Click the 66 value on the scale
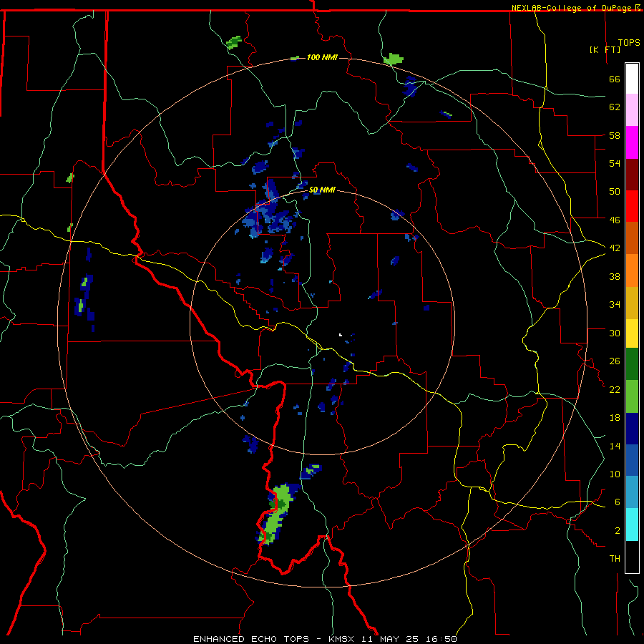 (615, 79)
